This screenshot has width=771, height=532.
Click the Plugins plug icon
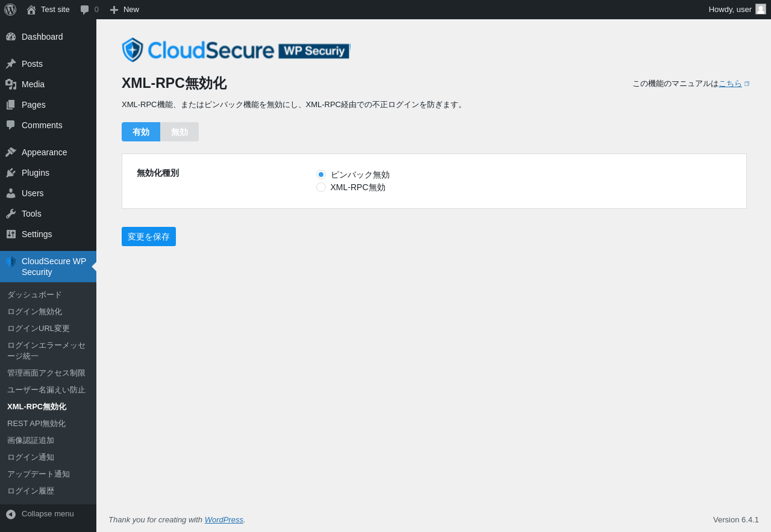click(x=11, y=173)
